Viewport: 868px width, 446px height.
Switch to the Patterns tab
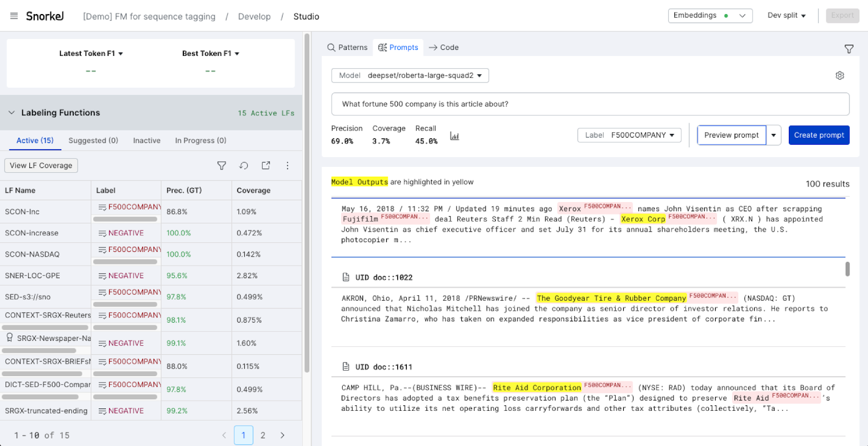pos(347,47)
